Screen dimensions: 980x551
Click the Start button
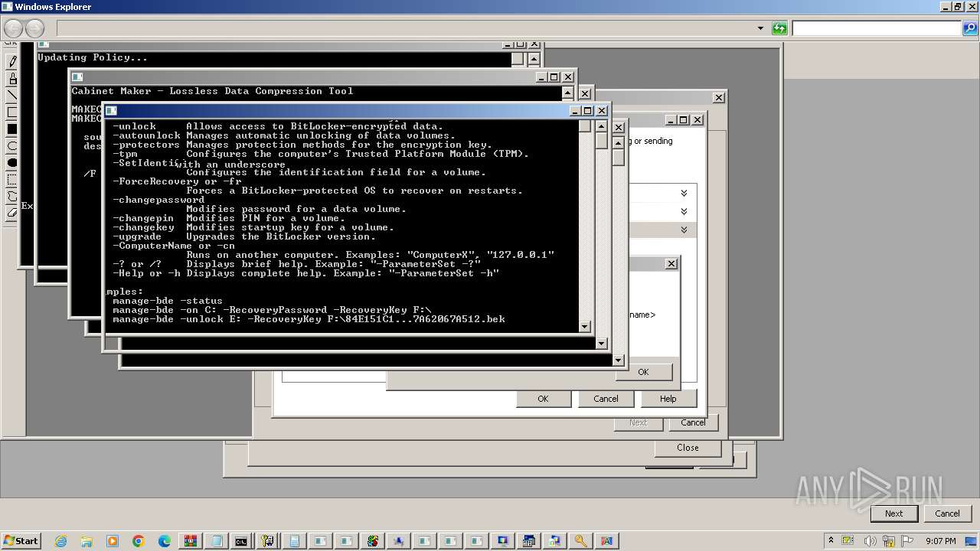pyautogui.click(x=21, y=540)
